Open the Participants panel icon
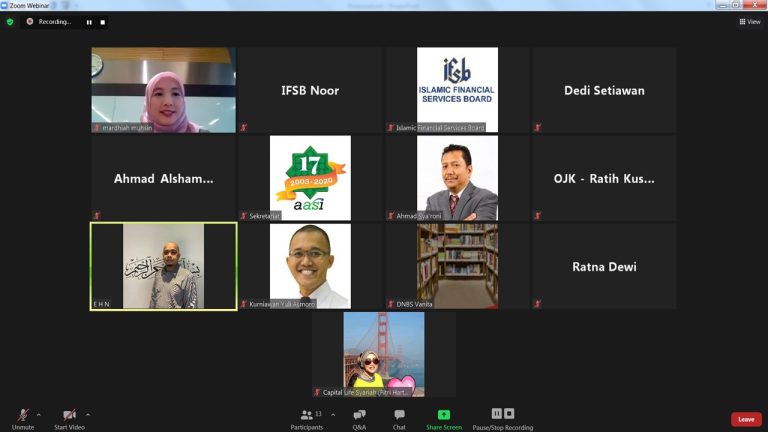The width and height of the screenshot is (768, 432). pyautogui.click(x=307, y=415)
